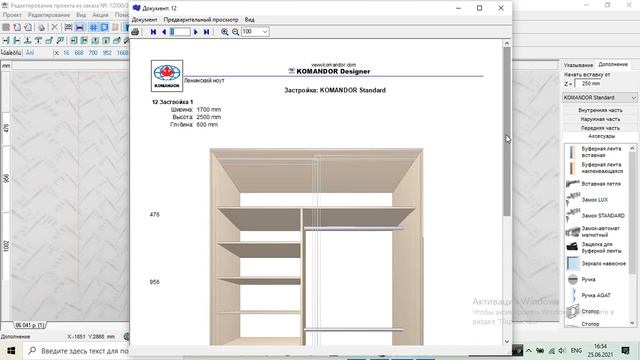Switch to the Дополнение tab
640x360 pixels.
[613, 64]
